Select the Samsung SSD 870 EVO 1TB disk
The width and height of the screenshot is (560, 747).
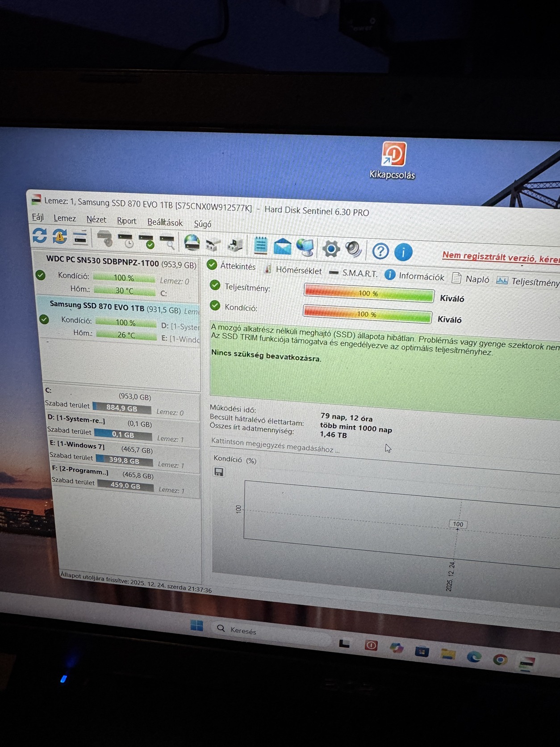(118, 319)
